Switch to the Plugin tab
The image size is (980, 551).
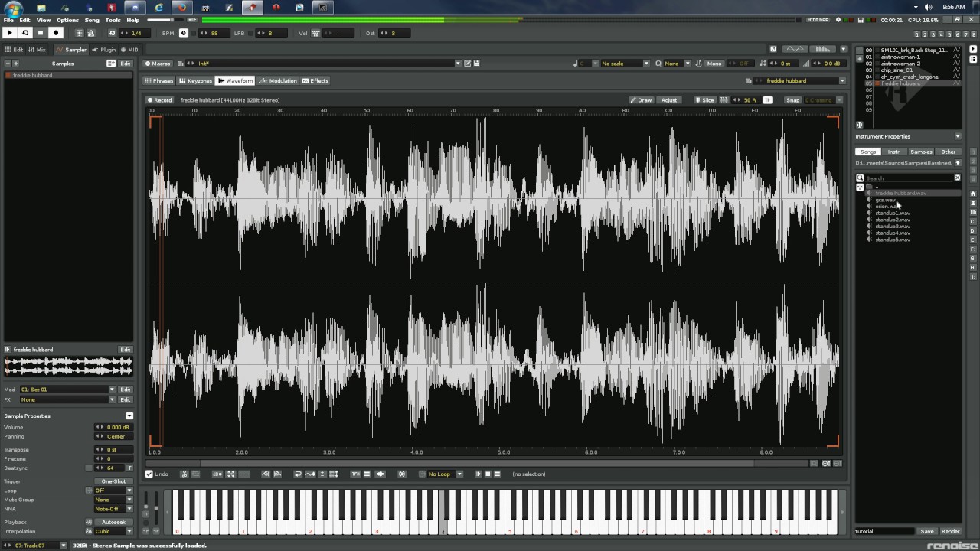[103, 50]
